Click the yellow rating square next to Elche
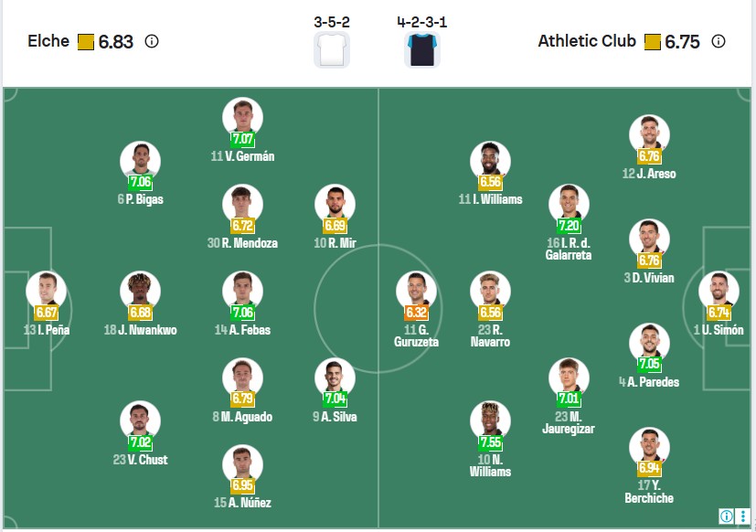 [86, 42]
